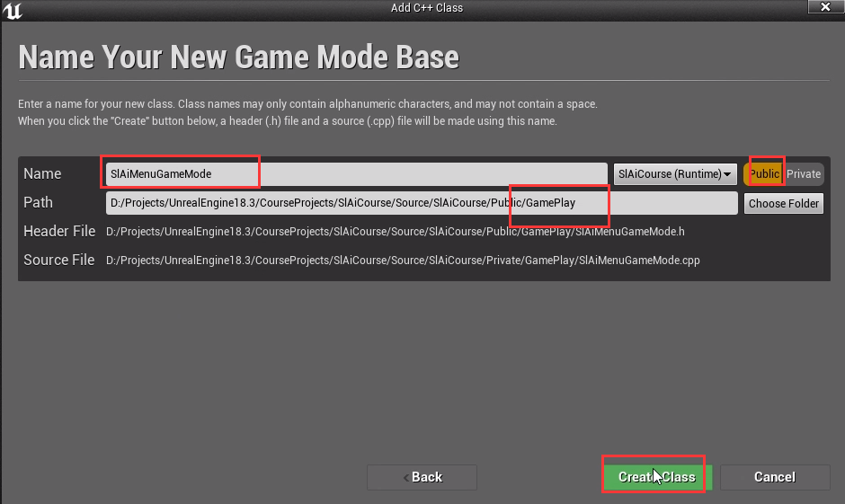This screenshot has height=504, width=845.
Task: Go Back to previous wizard step
Action: (x=422, y=477)
